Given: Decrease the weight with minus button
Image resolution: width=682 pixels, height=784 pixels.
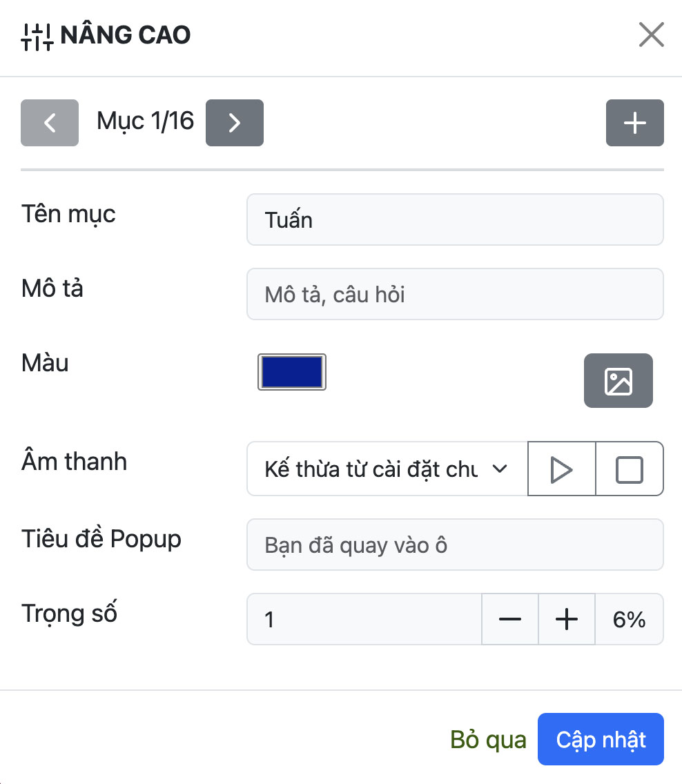Looking at the screenshot, I should 509,620.
